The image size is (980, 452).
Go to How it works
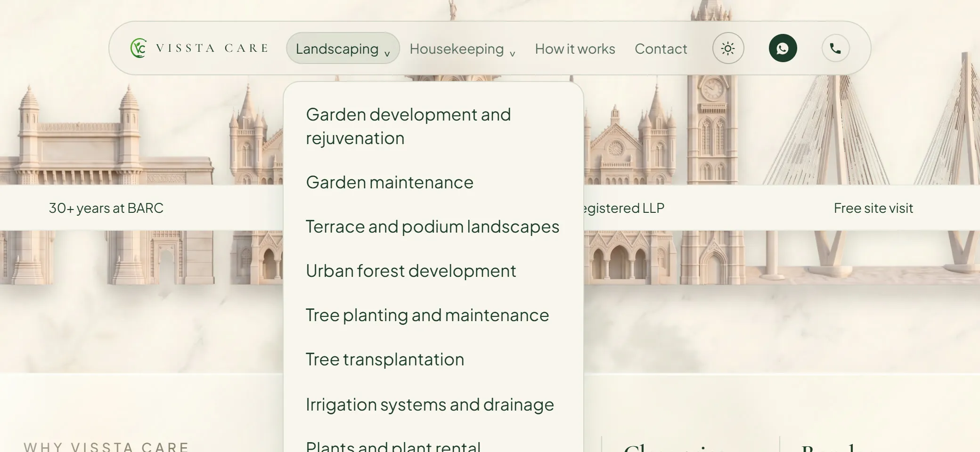575,48
